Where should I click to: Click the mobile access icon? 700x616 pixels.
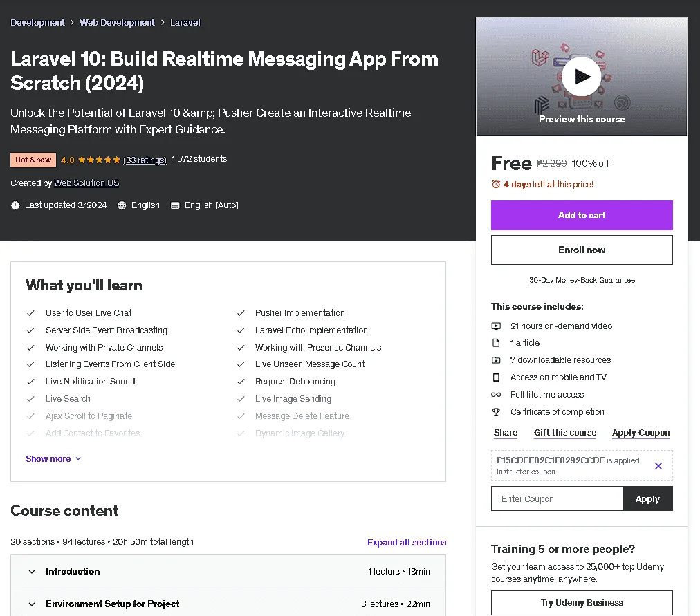(x=496, y=377)
